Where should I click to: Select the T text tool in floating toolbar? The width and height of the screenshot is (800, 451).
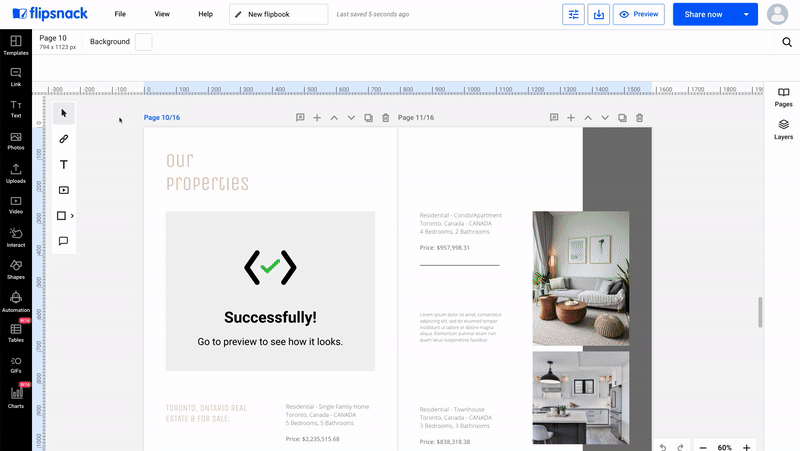(64, 164)
